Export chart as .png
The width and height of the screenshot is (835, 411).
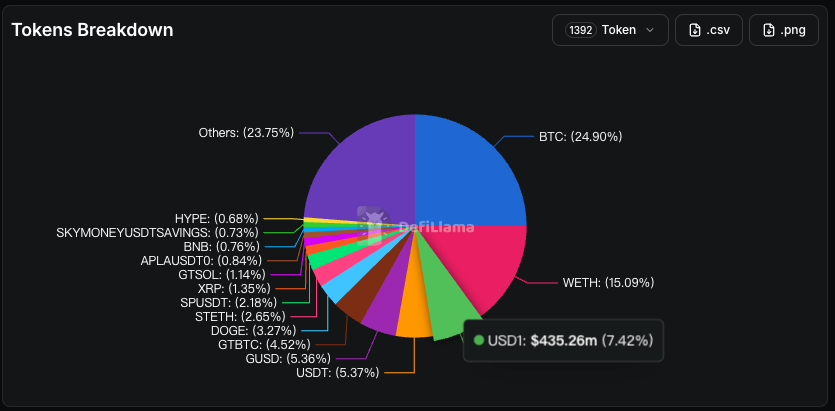click(783, 30)
